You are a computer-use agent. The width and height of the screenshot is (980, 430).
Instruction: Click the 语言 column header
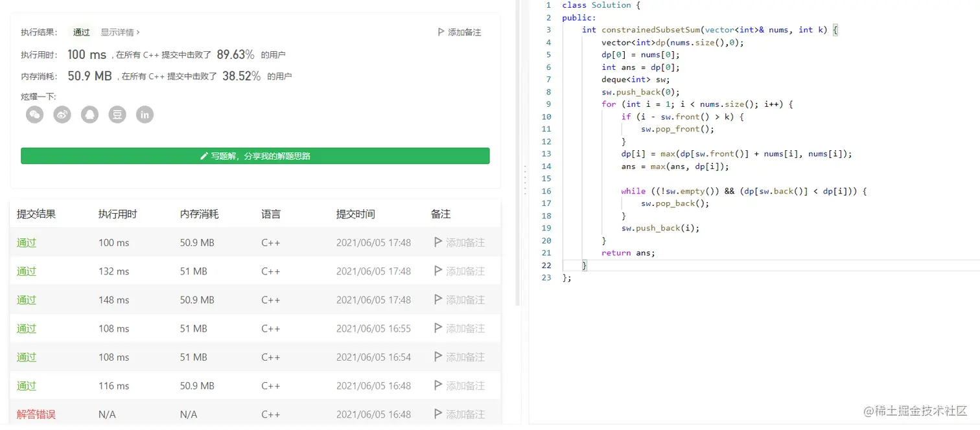tap(271, 214)
